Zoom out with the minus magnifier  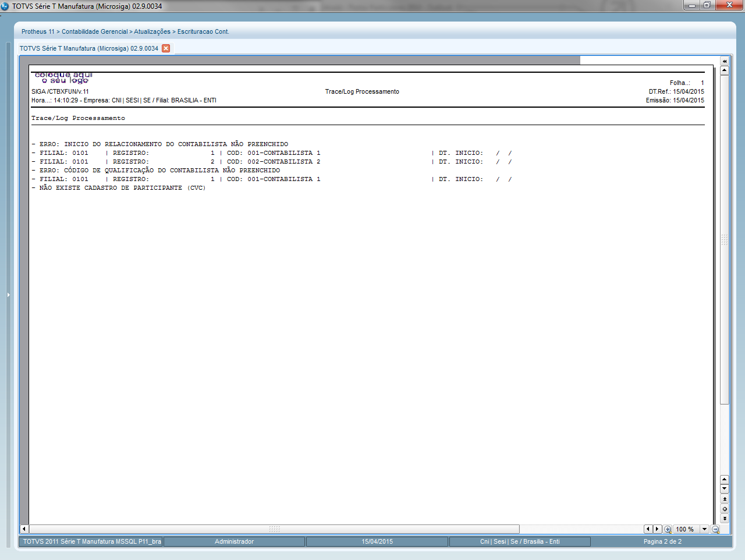point(716,529)
